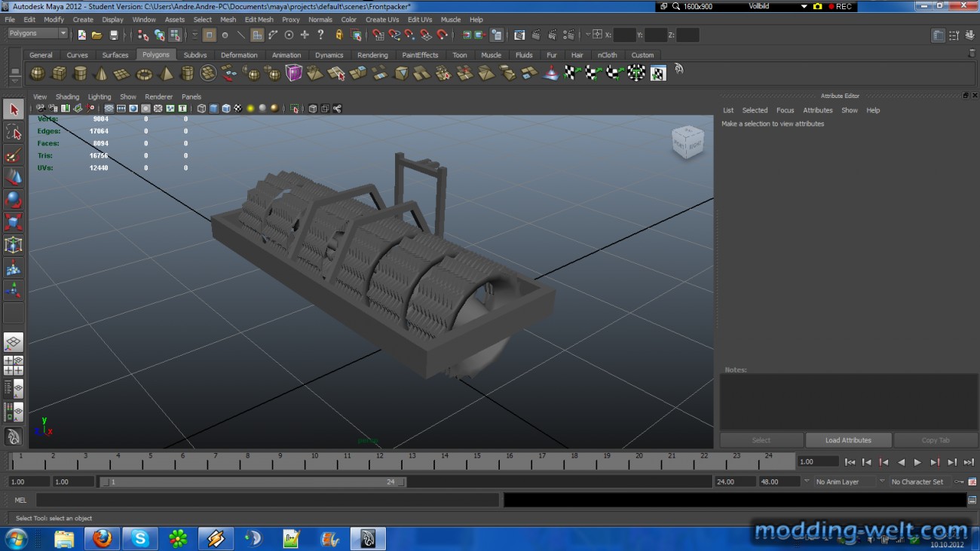Select the Move tool in toolbox
Viewport: 980px width, 551px height.
coord(14,178)
